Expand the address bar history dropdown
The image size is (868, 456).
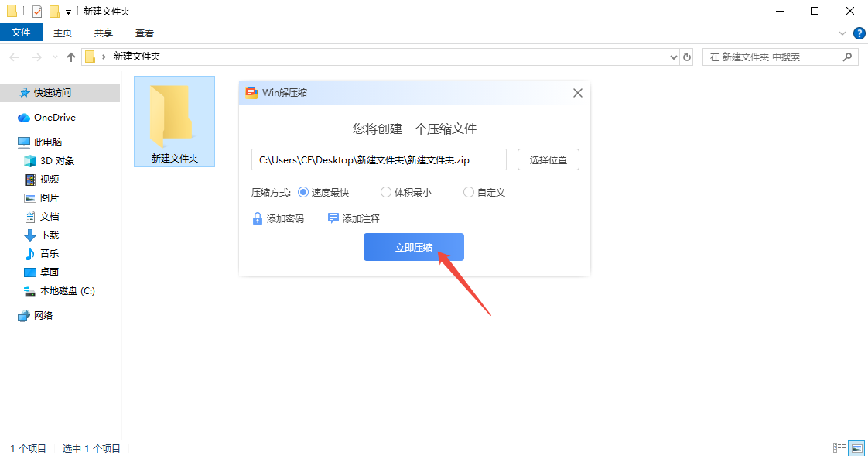(673, 57)
